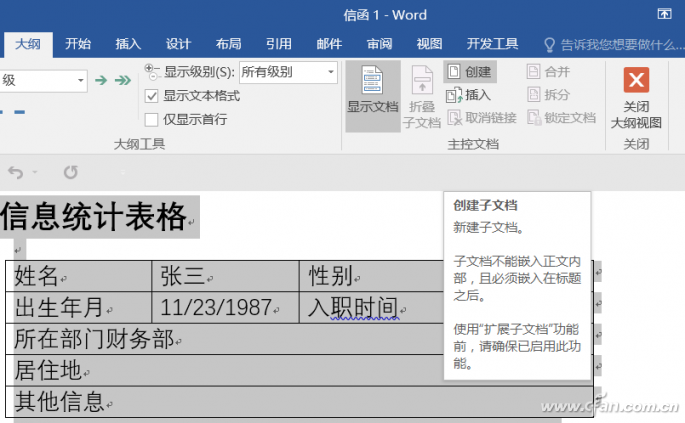Uncheck the 显示文本格式 checkbox
The image size is (685, 423).
coord(151,96)
